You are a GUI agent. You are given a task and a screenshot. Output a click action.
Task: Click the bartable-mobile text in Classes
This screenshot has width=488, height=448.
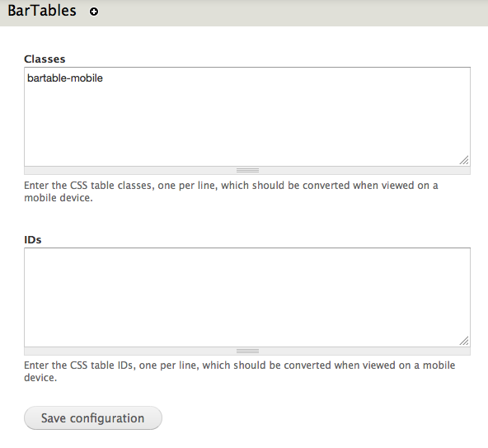tap(65, 78)
